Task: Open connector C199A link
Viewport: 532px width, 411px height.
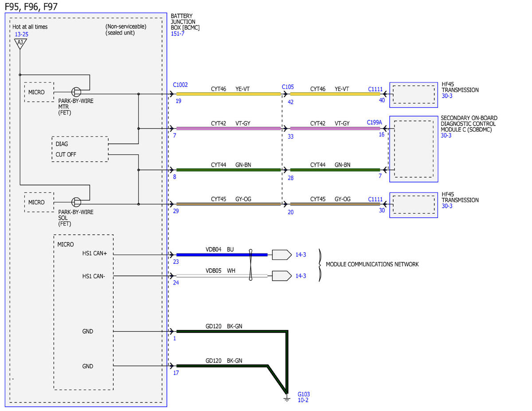Action: pos(375,122)
